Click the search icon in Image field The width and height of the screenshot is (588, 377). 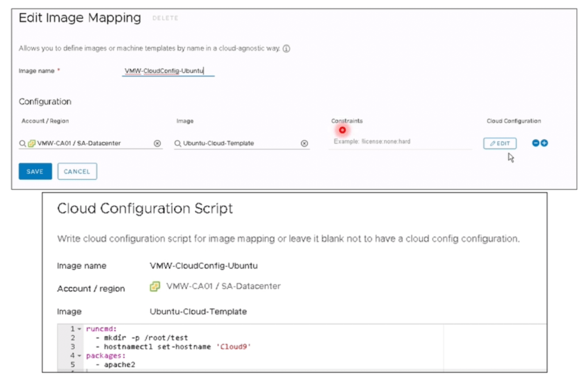point(178,144)
